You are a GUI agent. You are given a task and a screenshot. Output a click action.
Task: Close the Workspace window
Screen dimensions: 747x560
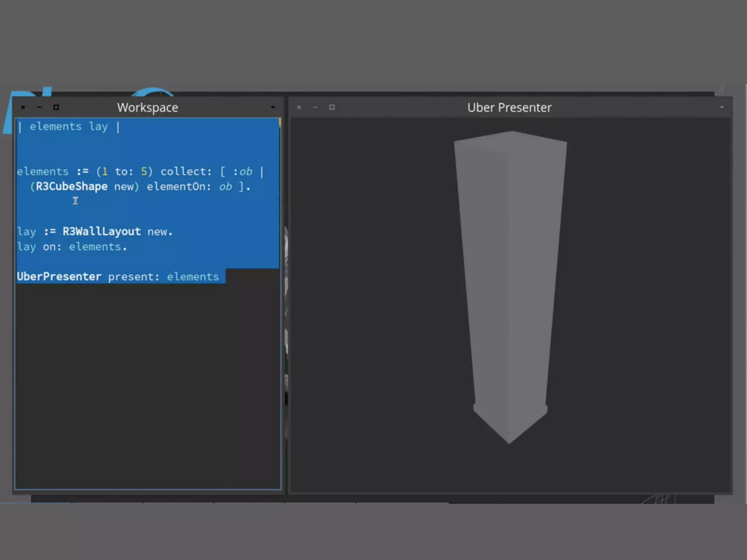(23, 107)
